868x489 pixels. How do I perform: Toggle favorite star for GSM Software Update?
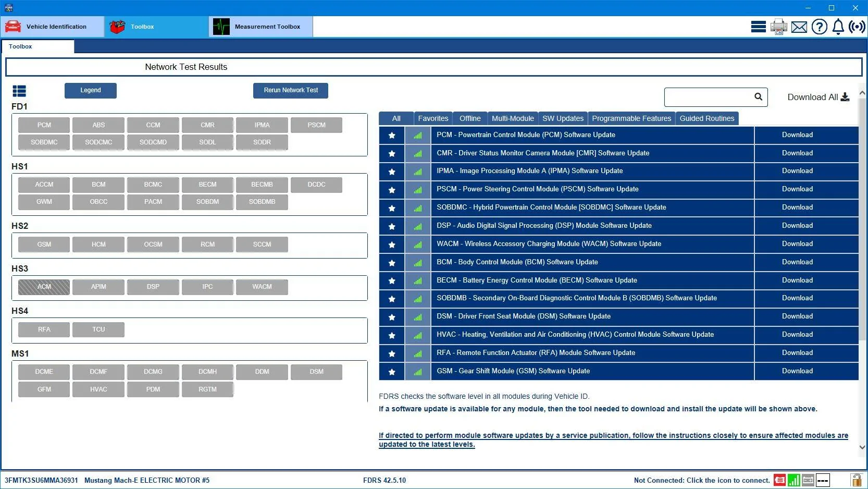coord(392,372)
